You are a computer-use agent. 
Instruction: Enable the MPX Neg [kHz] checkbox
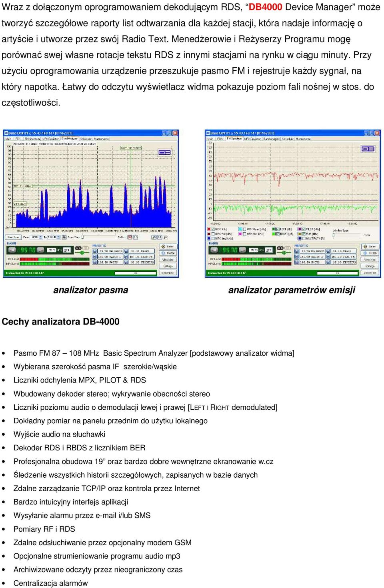pos(213,238)
